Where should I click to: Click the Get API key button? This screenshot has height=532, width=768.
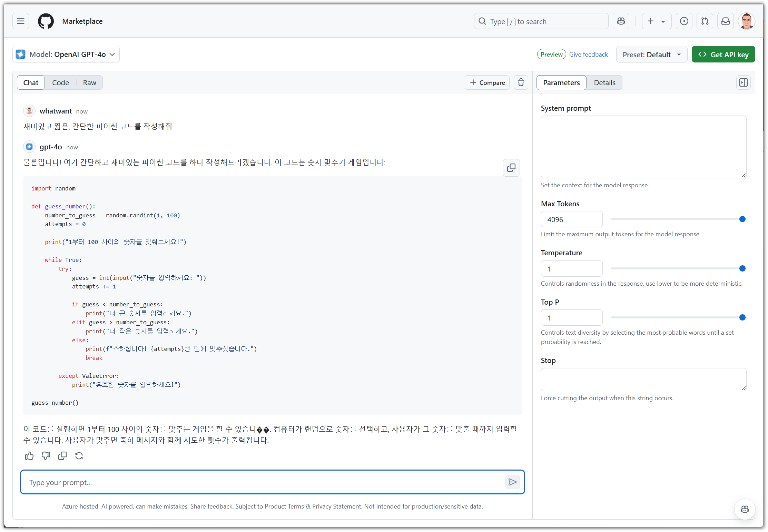coord(723,55)
